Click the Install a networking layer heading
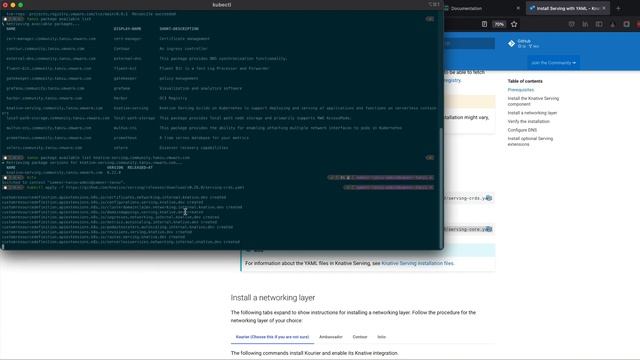This screenshot has width=640, height=360. (x=273, y=298)
